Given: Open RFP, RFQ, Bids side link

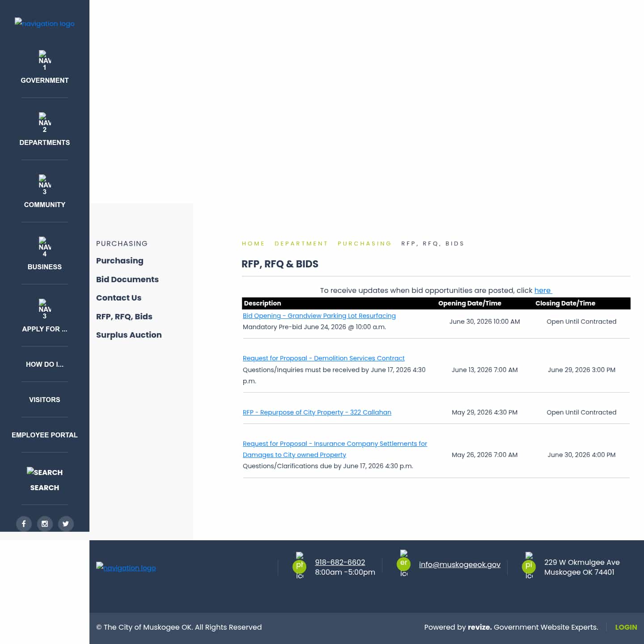Looking at the screenshot, I should click(x=124, y=317).
